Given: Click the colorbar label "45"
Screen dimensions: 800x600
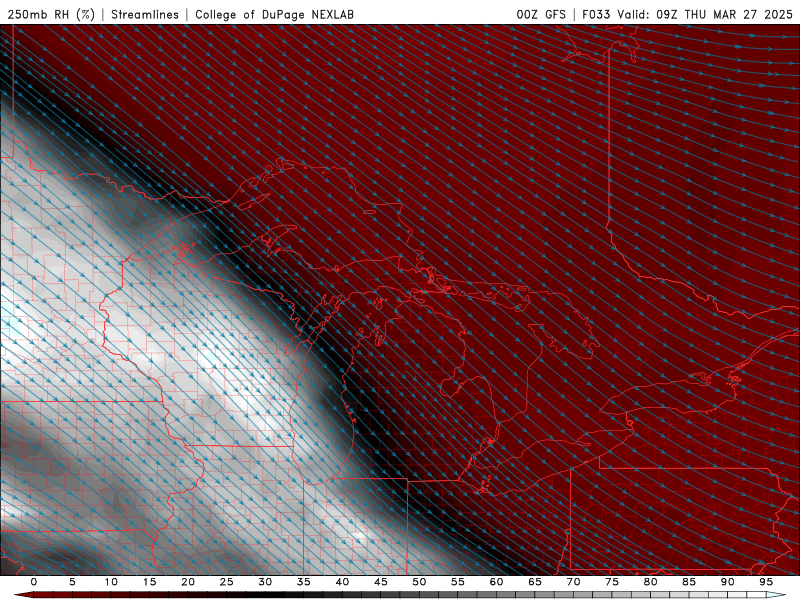Looking at the screenshot, I should (x=381, y=582).
